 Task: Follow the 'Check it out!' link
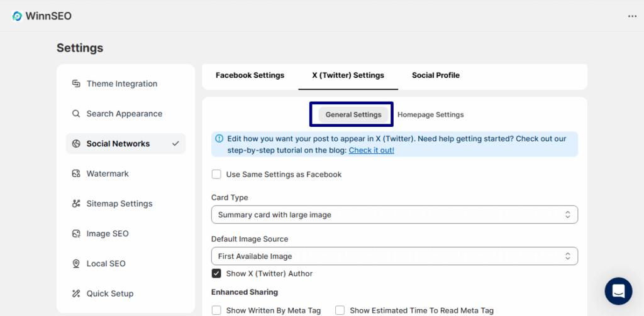372,150
